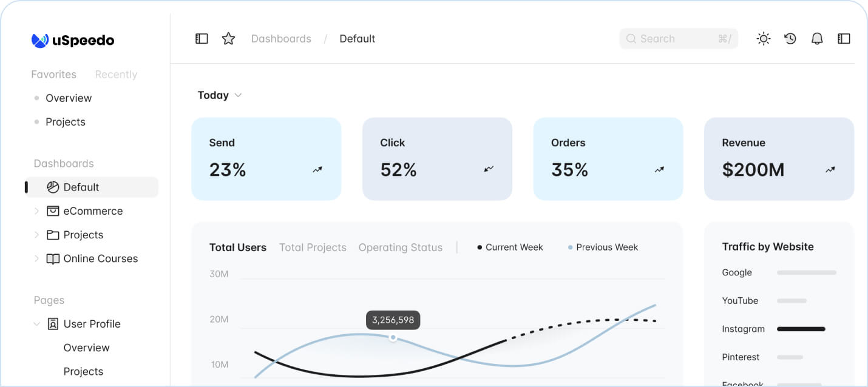Viewport: 868px width, 387px height.
Task: Open the Default dashboard in sidebar
Action: (81, 187)
